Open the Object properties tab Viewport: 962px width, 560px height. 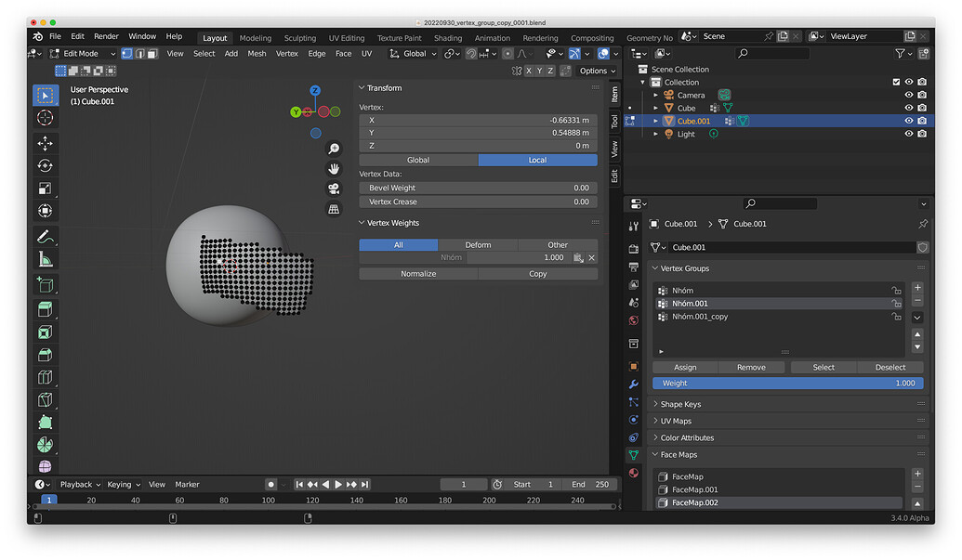point(635,368)
